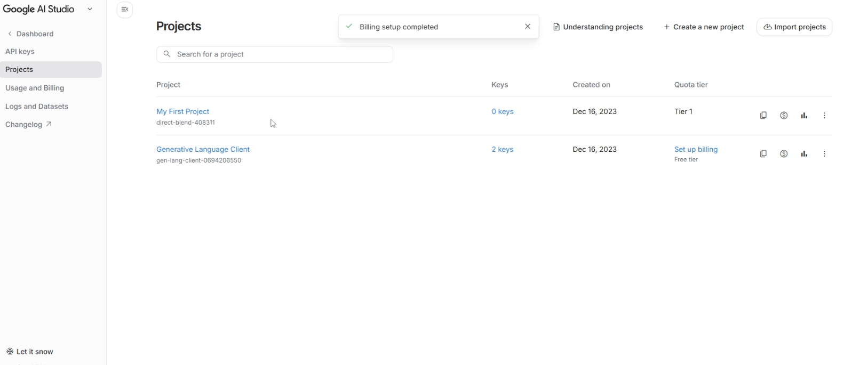Screen dimensions: 868x365
Task: Open API keys page
Action: pyautogui.click(x=20, y=52)
